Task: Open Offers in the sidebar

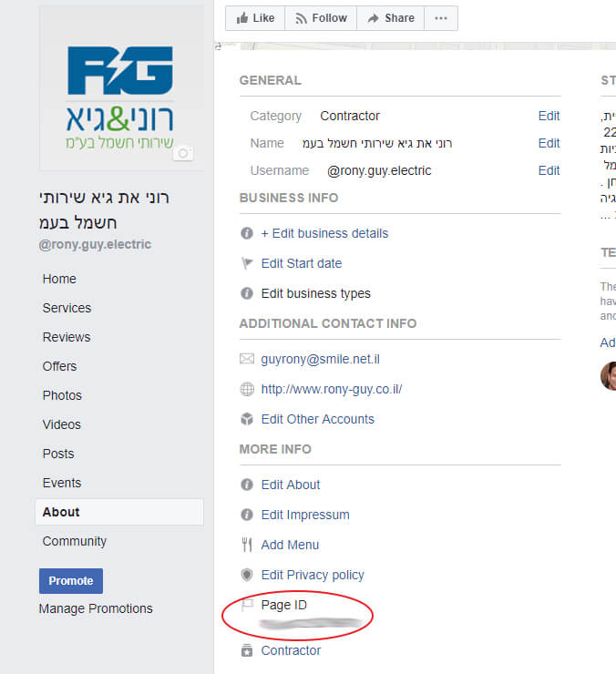Action: 59,367
